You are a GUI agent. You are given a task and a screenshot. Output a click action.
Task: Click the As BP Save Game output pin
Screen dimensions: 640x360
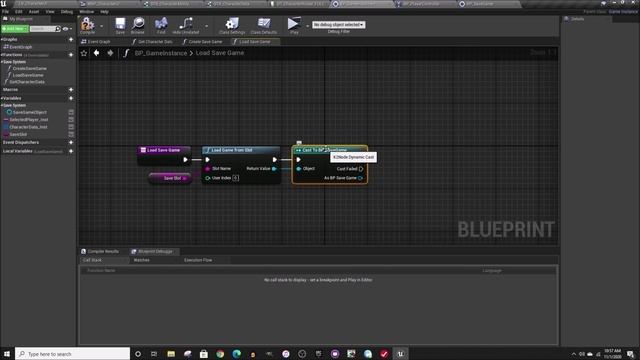360,178
